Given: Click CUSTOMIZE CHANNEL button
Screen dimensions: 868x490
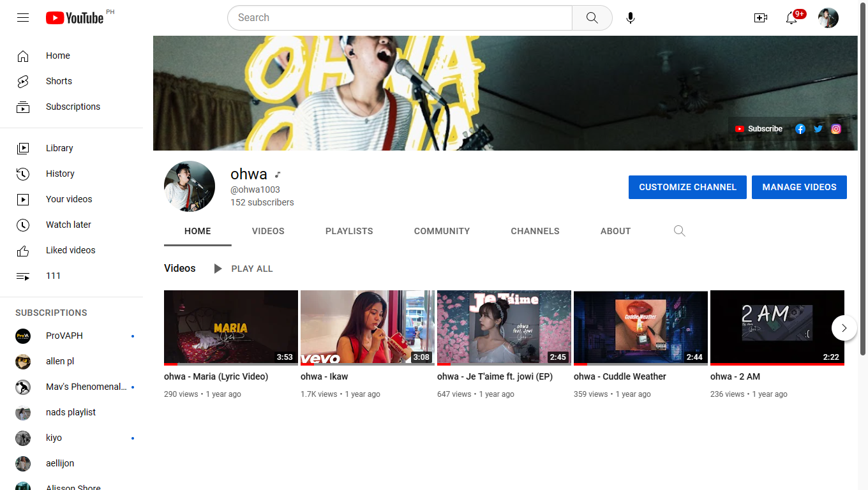Looking at the screenshot, I should point(687,187).
